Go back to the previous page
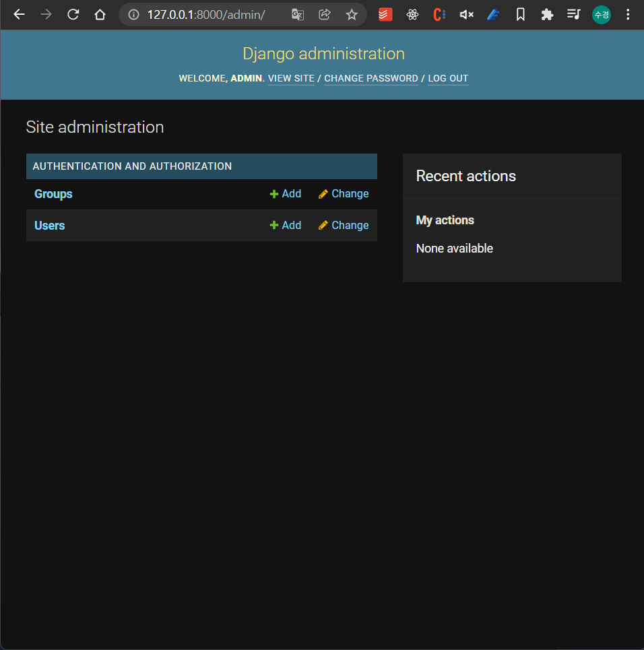Screen dimensions: 644x650 pos(19,15)
